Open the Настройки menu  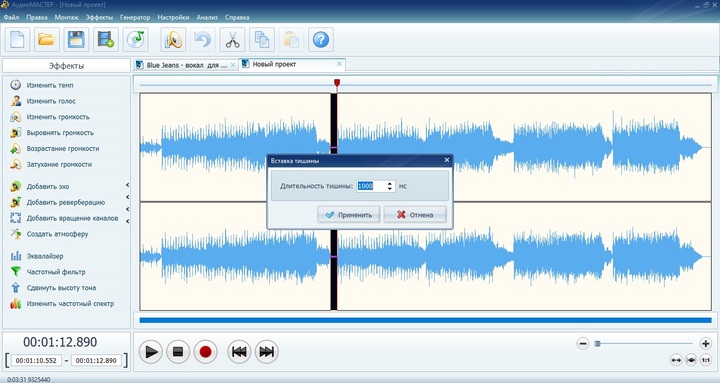(173, 17)
